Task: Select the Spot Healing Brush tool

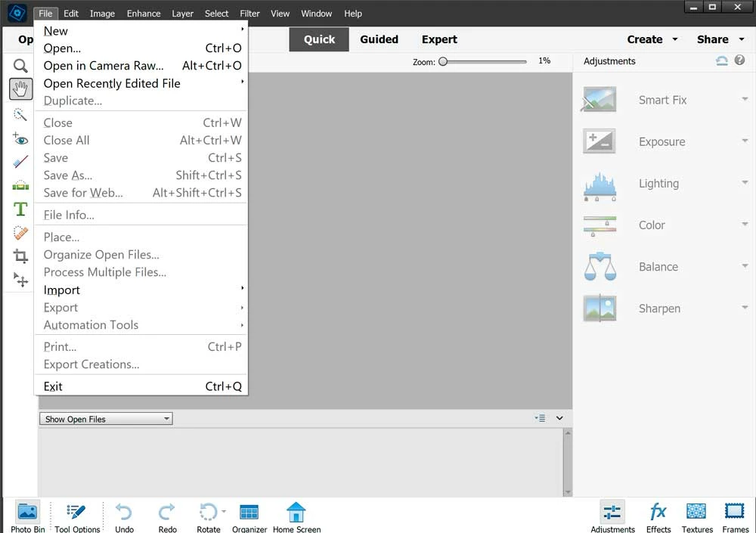Action: click(20, 233)
